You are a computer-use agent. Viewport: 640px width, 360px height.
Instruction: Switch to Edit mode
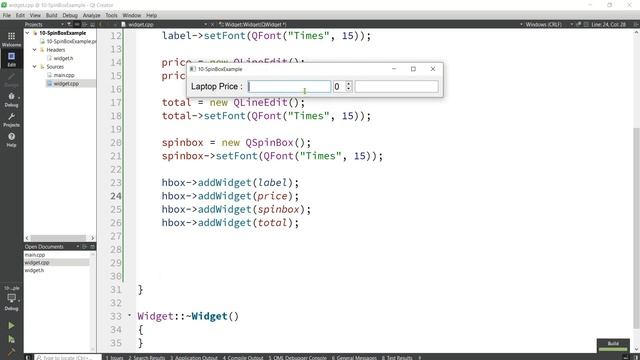coord(11,59)
